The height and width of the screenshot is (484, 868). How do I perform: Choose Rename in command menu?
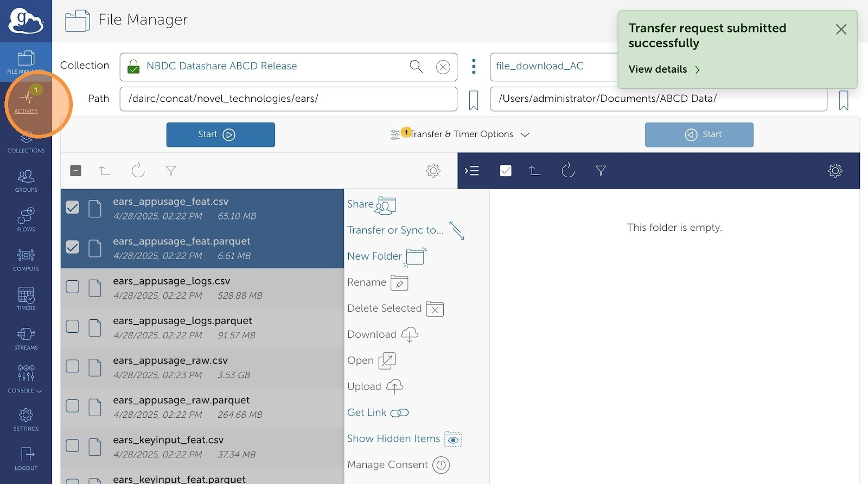click(378, 282)
